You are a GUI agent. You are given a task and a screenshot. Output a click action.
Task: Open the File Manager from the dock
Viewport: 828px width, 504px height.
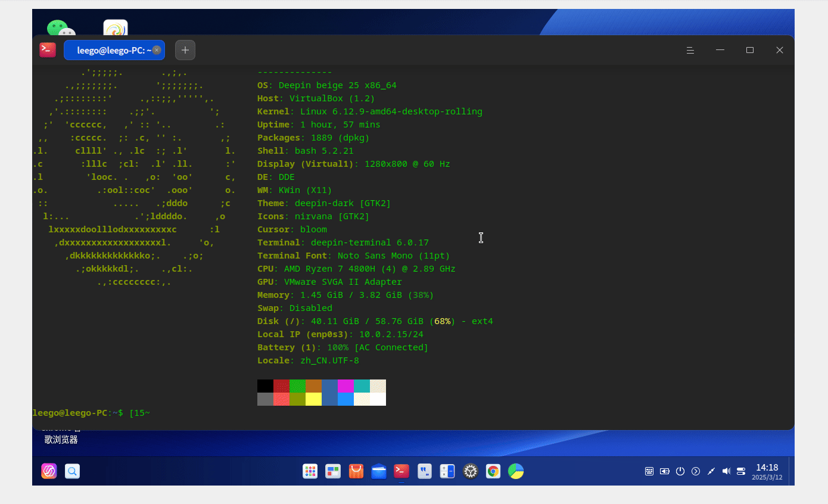pyautogui.click(x=379, y=471)
